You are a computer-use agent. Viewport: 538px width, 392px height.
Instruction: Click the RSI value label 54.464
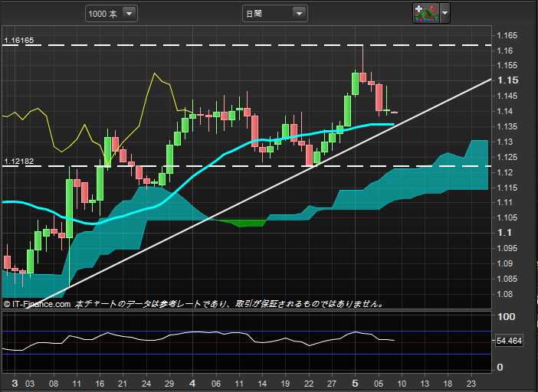(509, 341)
